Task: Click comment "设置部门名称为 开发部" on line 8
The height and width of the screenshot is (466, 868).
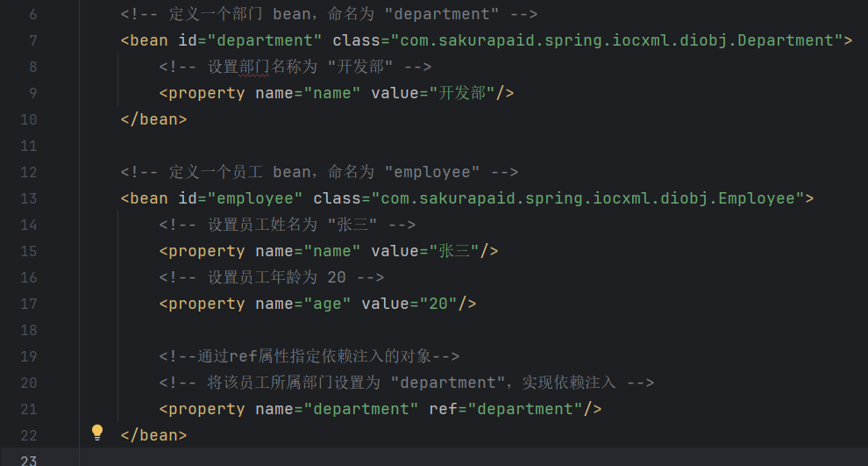Action: click(295, 67)
